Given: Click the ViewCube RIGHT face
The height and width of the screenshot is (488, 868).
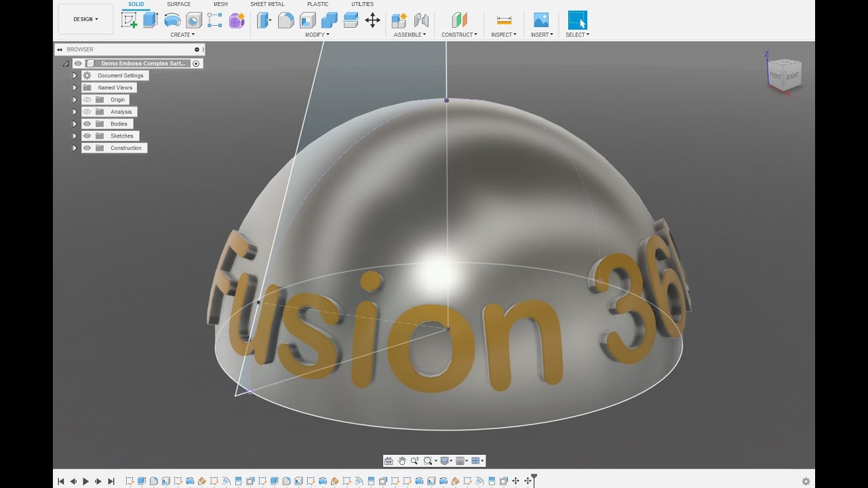Looking at the screenshot, I should (793, 76).
